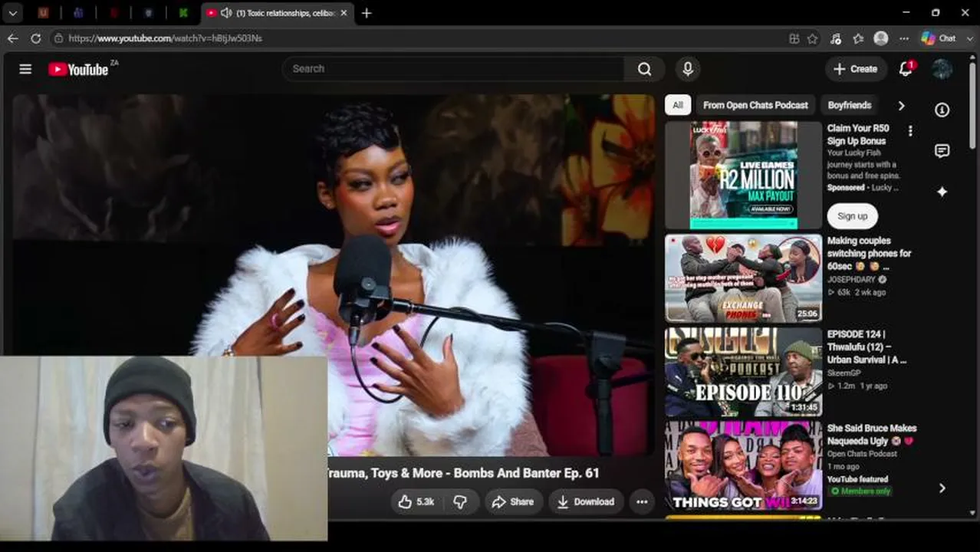Click the Bombs And Banter Ep. 61 title
This screenshot has height=552, width=980.
[x=463, y=473]
